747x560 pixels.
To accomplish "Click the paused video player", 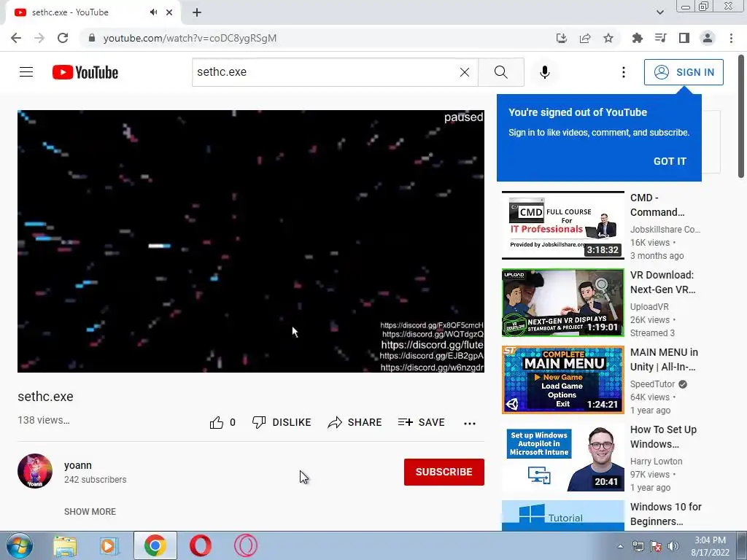I will (251, 241).
